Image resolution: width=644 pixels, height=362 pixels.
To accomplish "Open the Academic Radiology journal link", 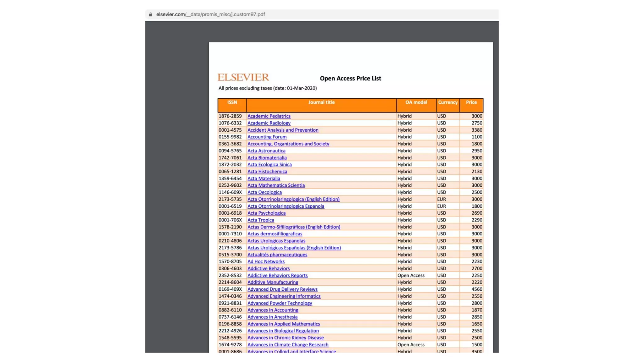I will 269,123.
